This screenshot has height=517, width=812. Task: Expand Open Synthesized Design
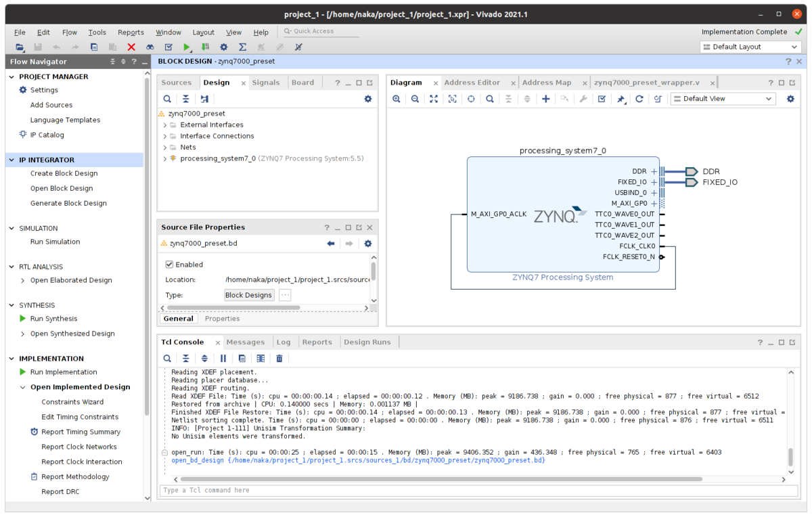point(22,334)
